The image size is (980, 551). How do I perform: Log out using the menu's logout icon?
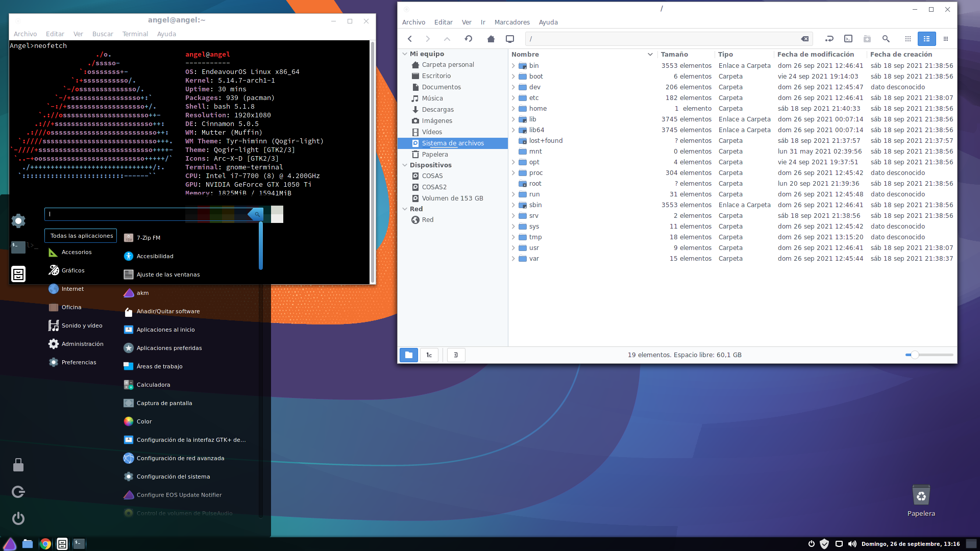tap(18, 492)
